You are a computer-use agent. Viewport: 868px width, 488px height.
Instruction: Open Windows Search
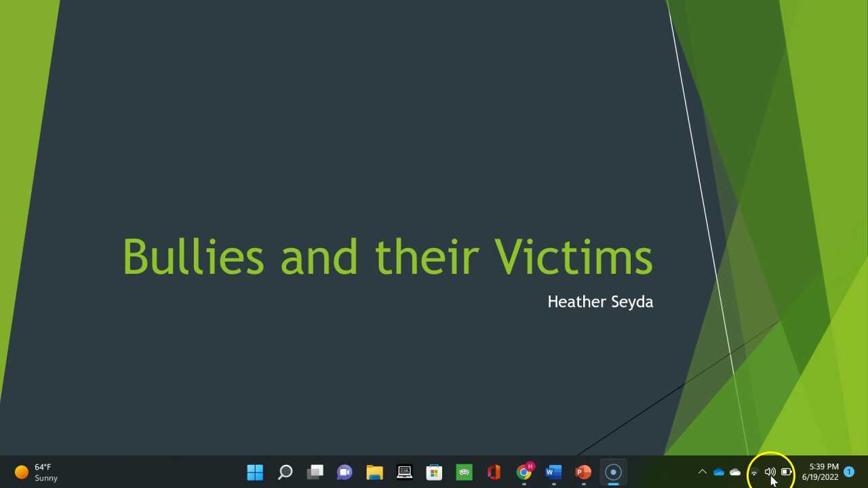click(285, 472)
